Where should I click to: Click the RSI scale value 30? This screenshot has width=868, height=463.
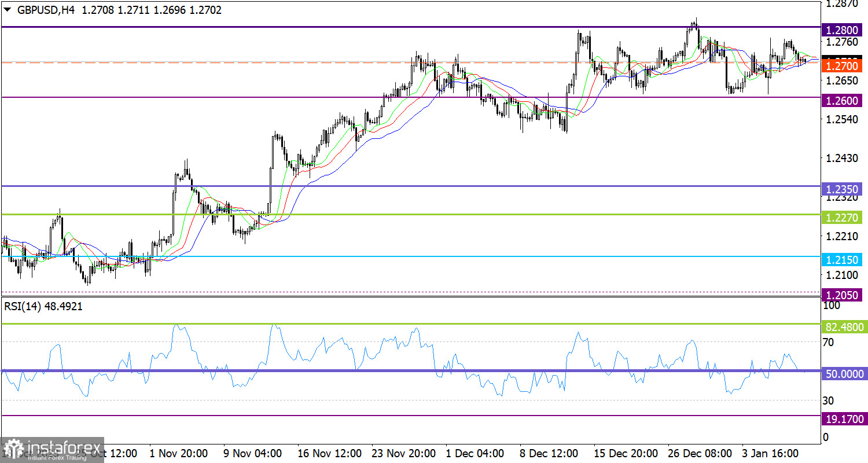tap(829, 400)
